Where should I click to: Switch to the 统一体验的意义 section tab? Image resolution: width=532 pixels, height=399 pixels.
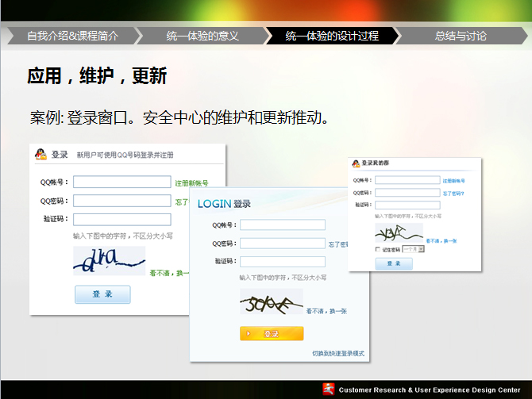(202, 36)
